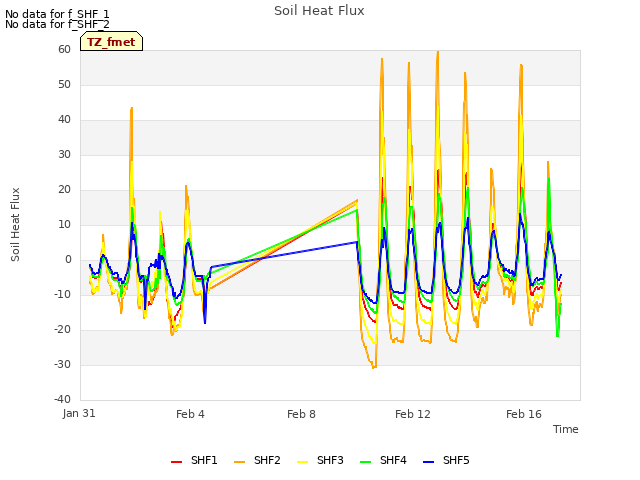Click the 20 y-axis tick label
Image resolution: width=640 pixels, height=480 pixels.
64,190
